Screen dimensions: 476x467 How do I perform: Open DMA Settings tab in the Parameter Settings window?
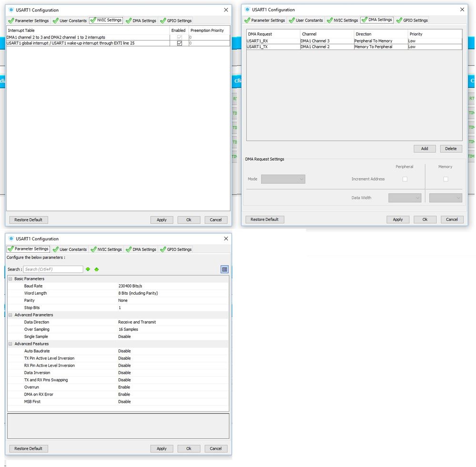tap(141, 249)
